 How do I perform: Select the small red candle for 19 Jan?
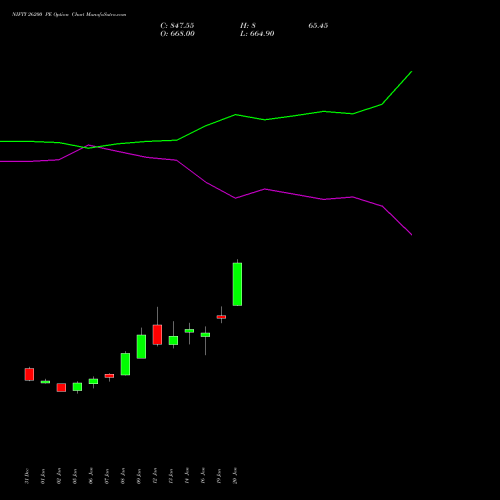[221, 317]
